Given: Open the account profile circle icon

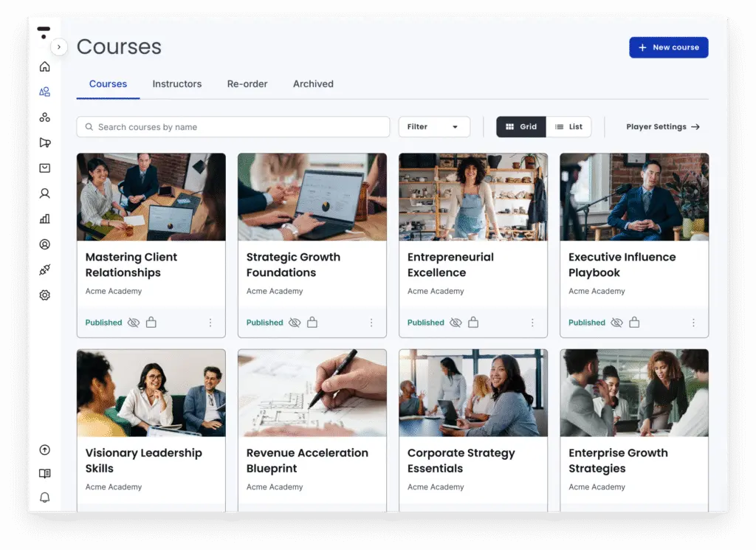Looking at the screenshot, I should pos(44,244).
